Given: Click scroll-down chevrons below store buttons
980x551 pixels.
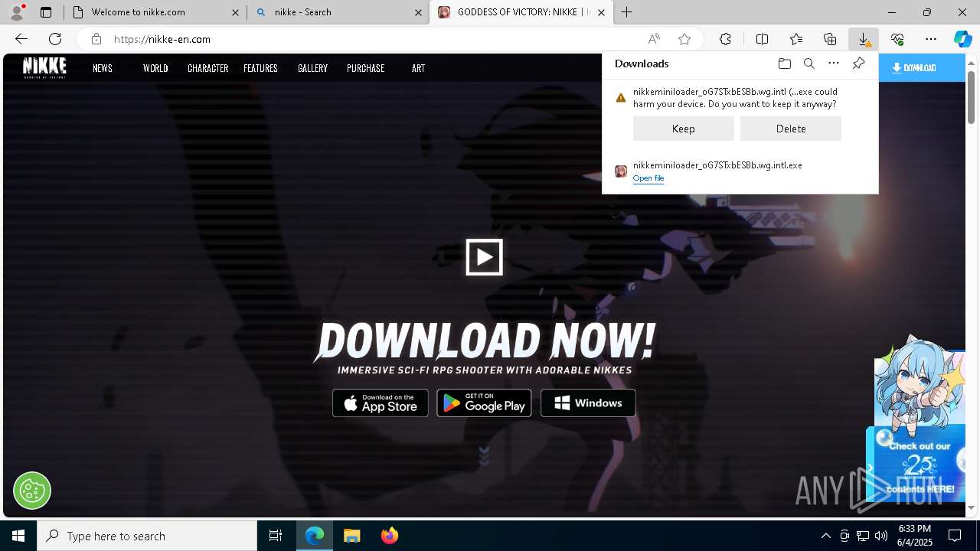Looking at the screenshot, I should [x=484, y=456].
